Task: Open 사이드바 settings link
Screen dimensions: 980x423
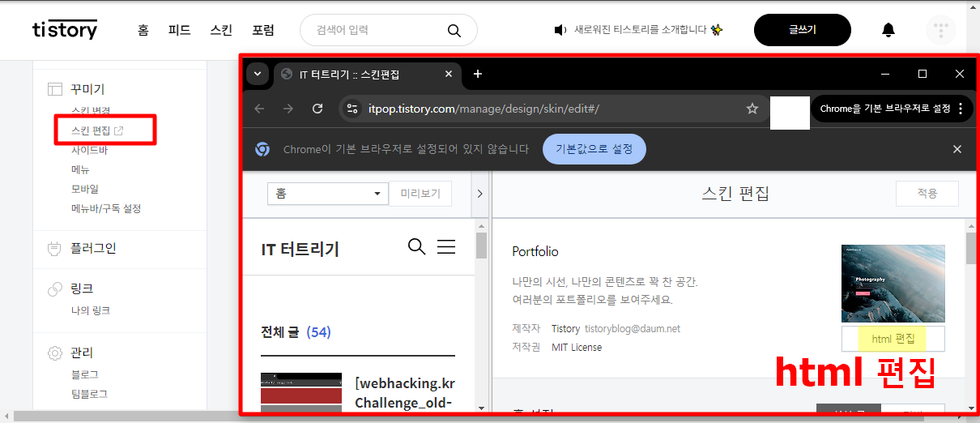Action: click(x=89, y=150)
